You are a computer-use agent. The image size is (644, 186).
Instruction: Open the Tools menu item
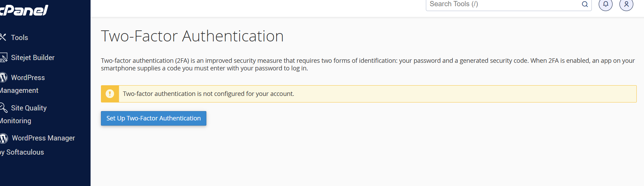[19, 38]
